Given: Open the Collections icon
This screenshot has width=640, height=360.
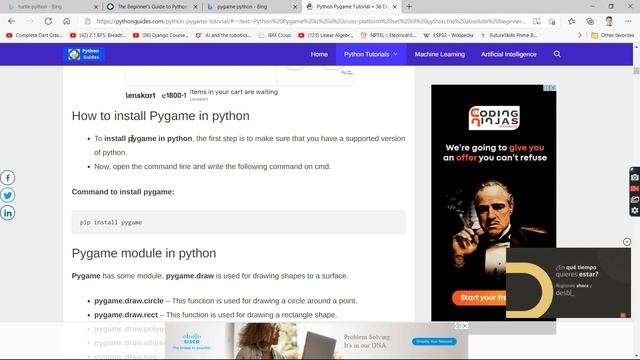Looking at the screenshot, I should (x=590, y=21).
